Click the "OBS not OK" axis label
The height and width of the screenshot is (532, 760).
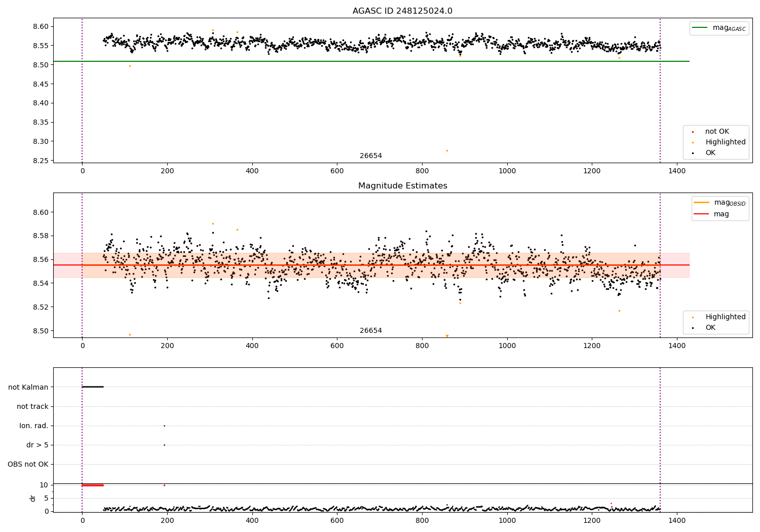(x=28, y=464)
